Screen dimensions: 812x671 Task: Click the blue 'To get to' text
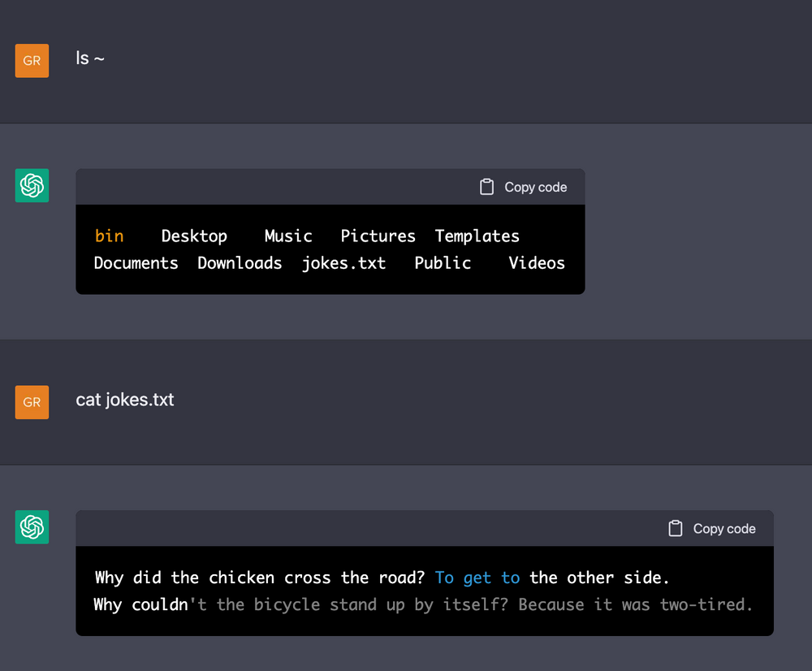click(x=477, y=578)
